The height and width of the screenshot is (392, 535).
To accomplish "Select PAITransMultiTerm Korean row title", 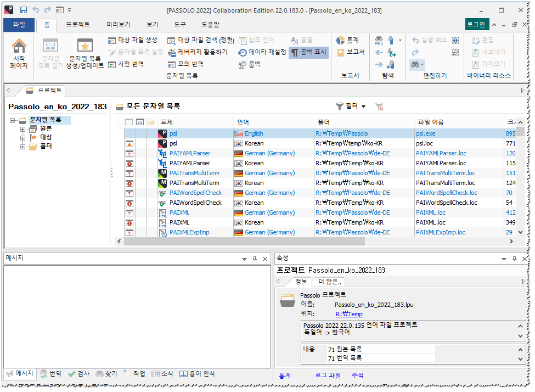I will pyautogui.click(x=194, y=183).
